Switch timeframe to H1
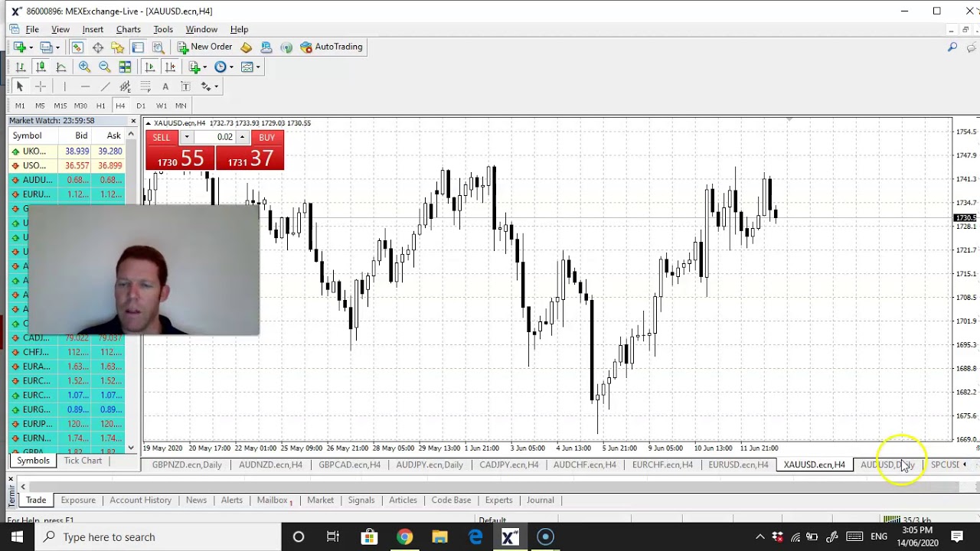 (x=100, y=106)
